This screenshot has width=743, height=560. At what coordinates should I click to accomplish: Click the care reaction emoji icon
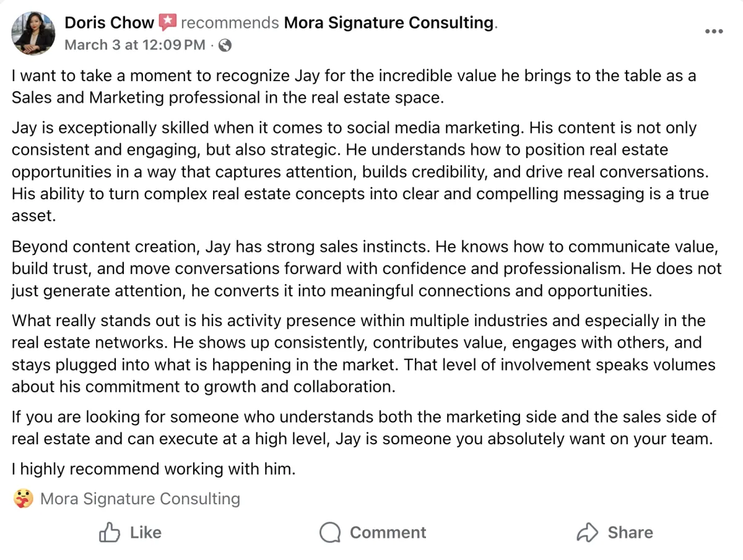point(23,499)
